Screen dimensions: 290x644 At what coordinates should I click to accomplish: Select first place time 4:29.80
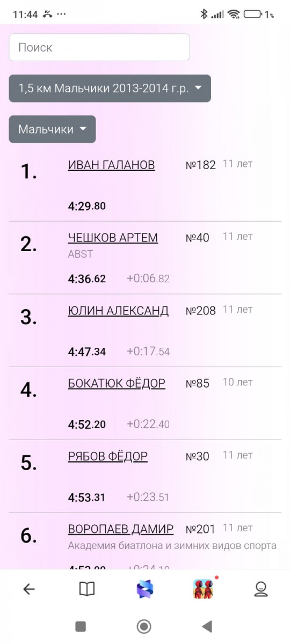pos(87,206)
